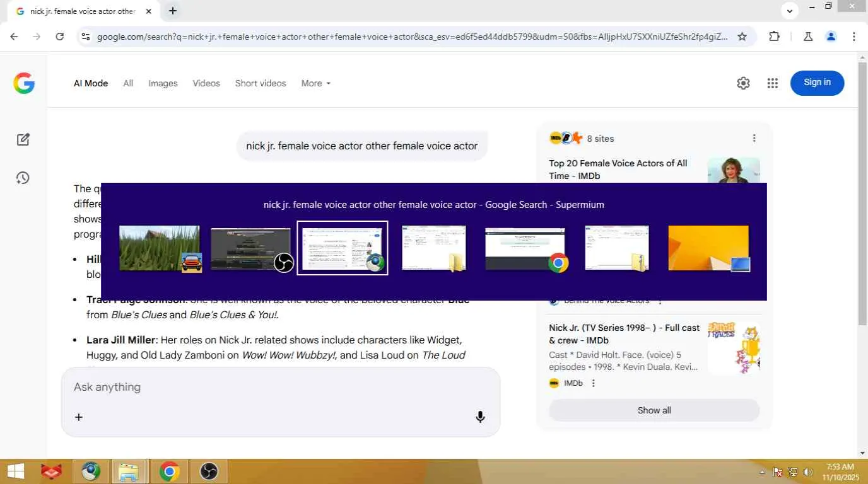Click the "Lara Jill Miller" name text

click(x=120, y=340)
